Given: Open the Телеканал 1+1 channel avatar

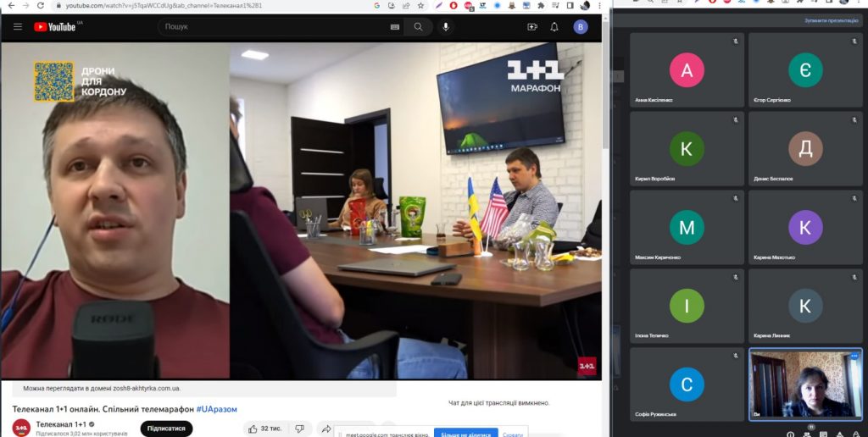Looking at the screenshot, I should tap(21, 429).
